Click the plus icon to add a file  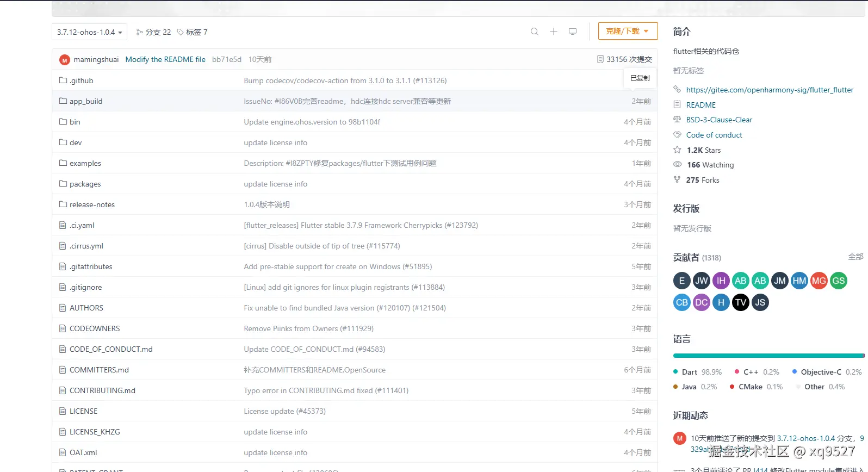554,32
